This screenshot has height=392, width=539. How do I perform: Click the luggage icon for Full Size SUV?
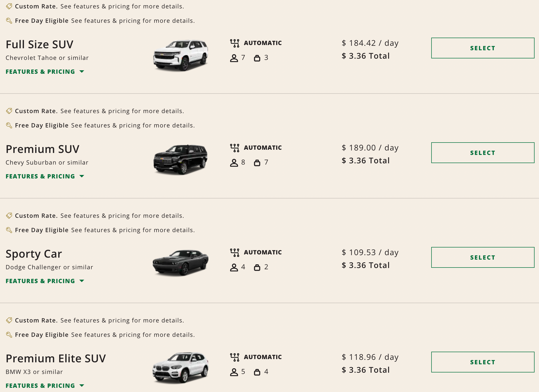point(257,58)
